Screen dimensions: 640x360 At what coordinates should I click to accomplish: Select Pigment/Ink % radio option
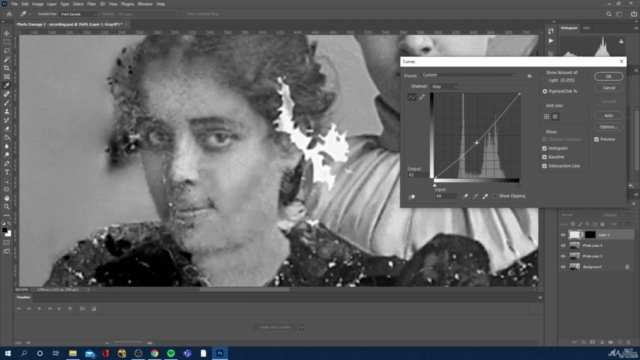[x=544, y=91]
